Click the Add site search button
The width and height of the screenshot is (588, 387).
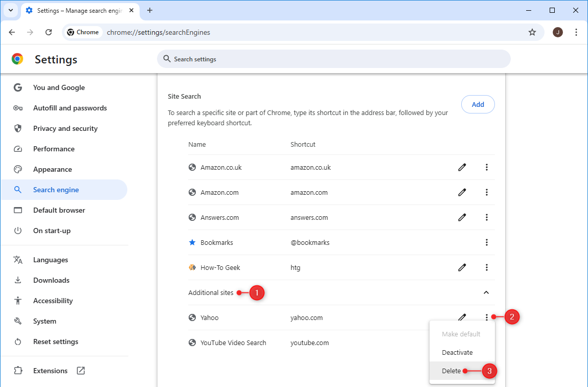[478, 104]
